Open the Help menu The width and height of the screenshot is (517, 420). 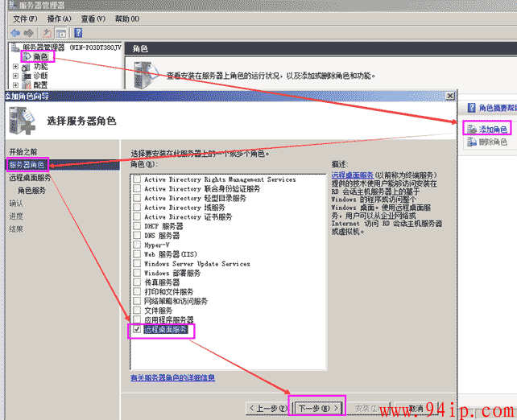coord(127,19)
